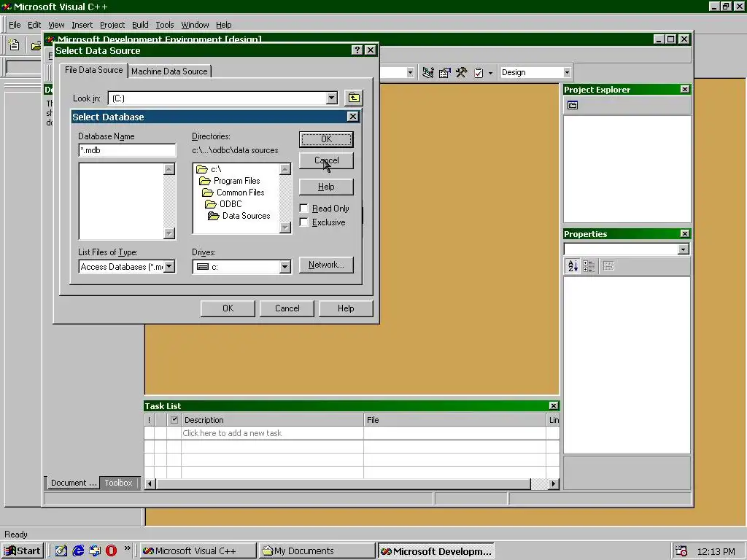
Task: Click the Open folder icon in main toolbar
Action: (x=35, y=46)
